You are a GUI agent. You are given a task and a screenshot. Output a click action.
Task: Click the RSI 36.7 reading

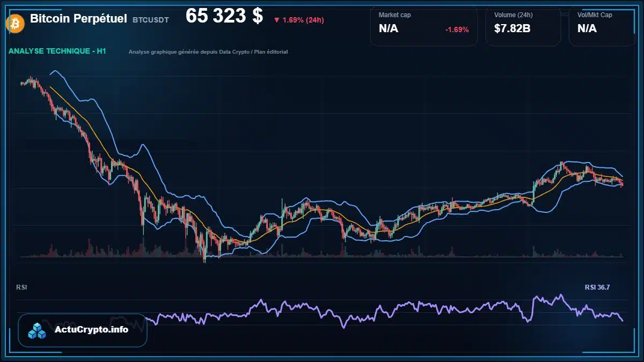(597, 287)
